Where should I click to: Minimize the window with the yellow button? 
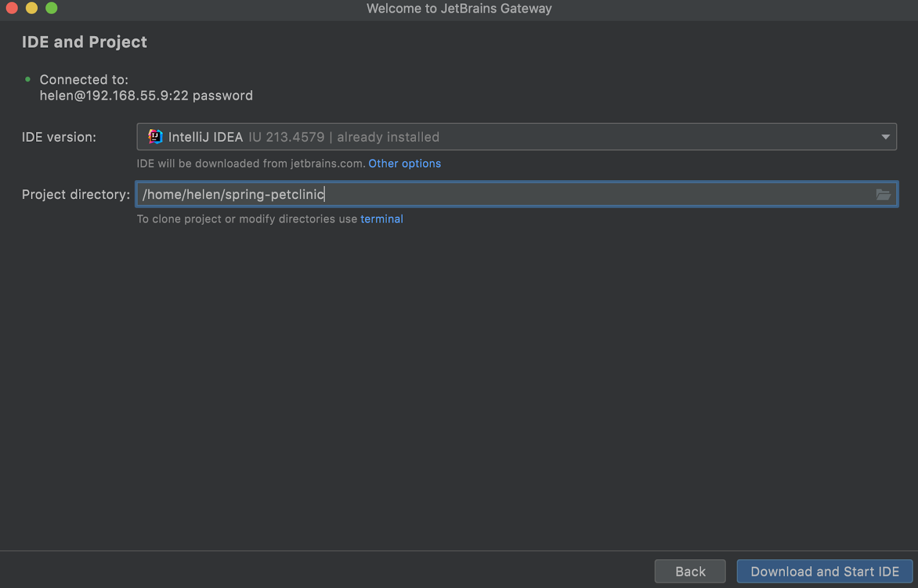[x=32, y=8]
